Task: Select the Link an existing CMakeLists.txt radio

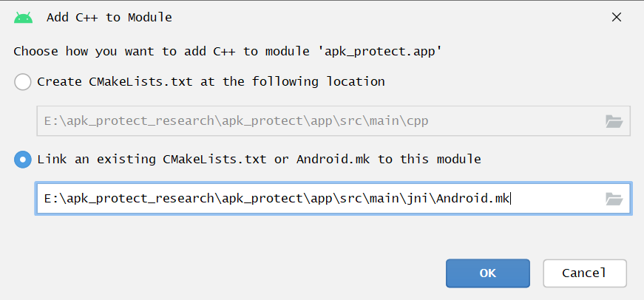Action: [23, 159]
